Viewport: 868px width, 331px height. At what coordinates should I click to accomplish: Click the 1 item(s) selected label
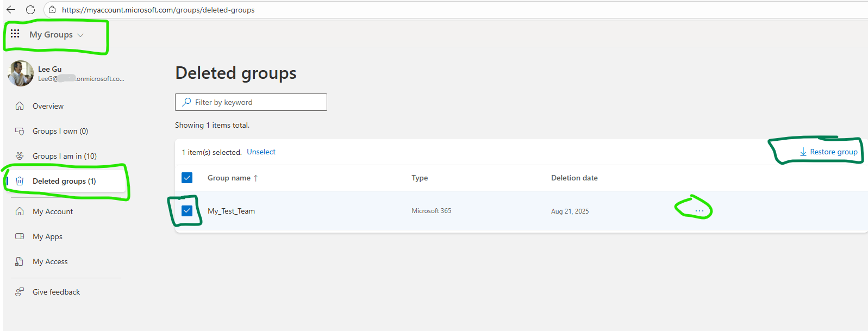(x=212, y=152)
